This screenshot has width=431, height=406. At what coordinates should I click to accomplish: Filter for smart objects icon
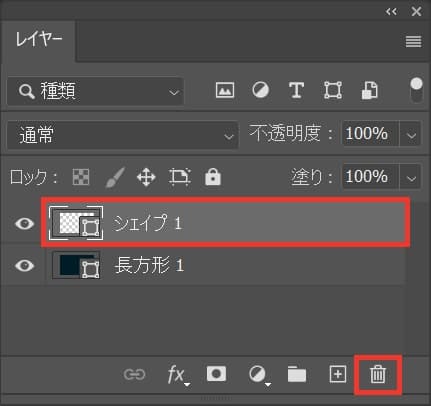370,90
